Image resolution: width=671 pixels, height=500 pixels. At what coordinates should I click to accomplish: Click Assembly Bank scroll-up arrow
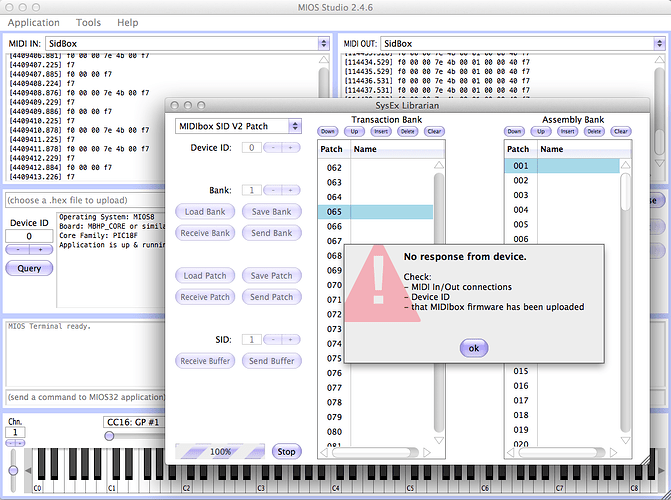pyautogui.click(x=625, y=165)
